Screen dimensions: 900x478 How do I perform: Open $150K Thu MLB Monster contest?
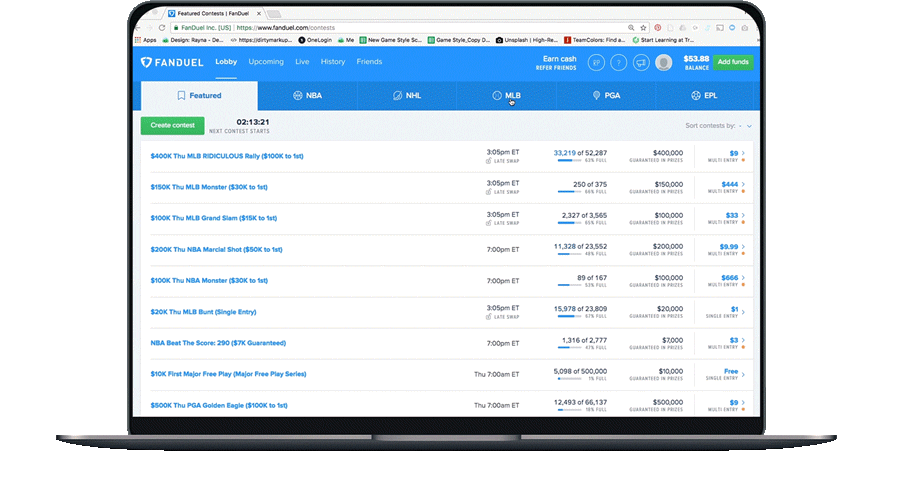209,187
